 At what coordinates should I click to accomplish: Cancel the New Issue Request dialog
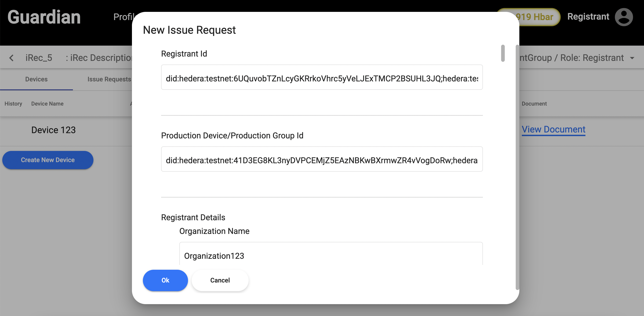click(220, 280)
